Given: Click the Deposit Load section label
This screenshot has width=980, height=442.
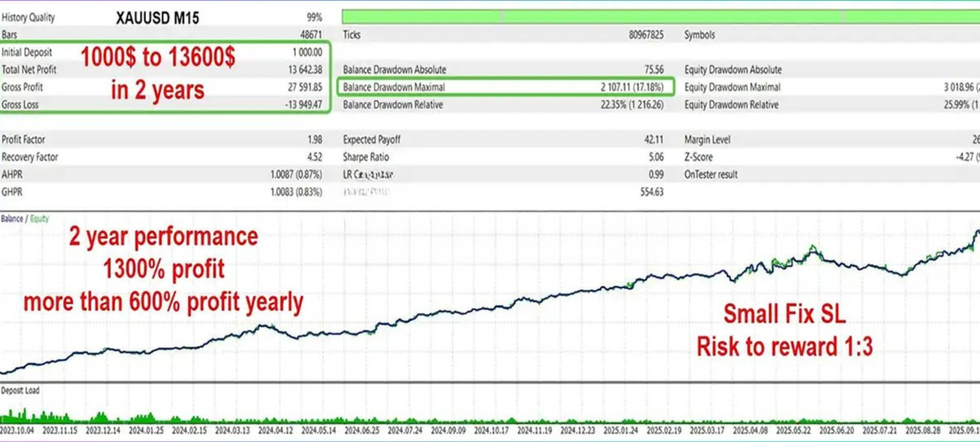Looking at the screenshot, I should point(21,390).
